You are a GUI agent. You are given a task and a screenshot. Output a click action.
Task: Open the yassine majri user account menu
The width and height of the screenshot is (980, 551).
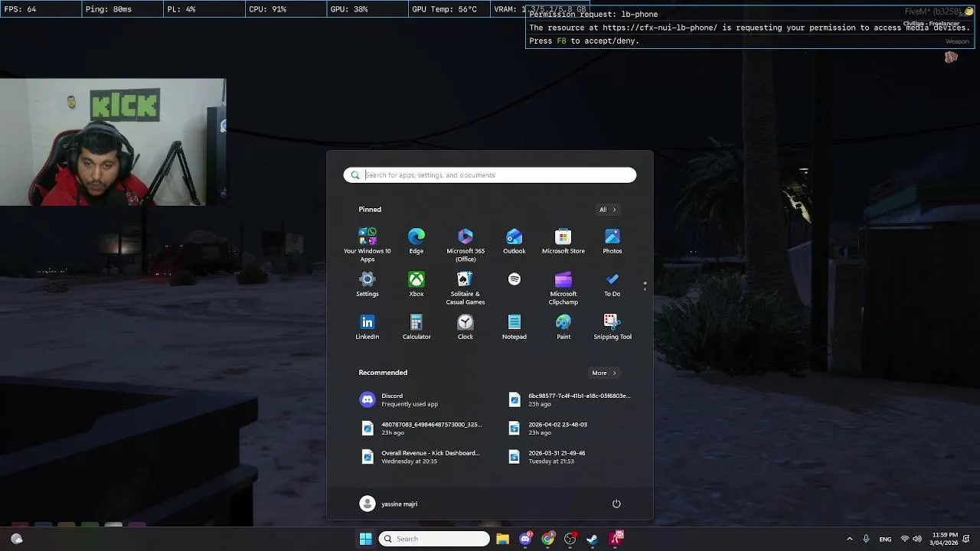389,504
